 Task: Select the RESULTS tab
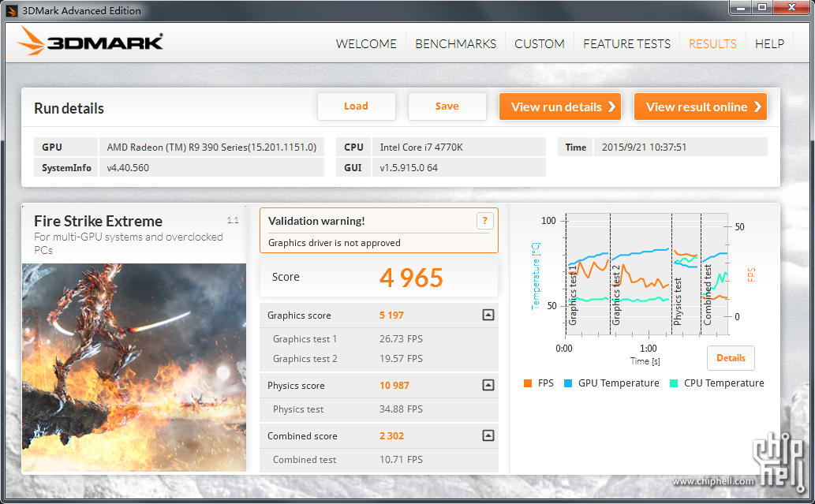click(x=712, y=44)
